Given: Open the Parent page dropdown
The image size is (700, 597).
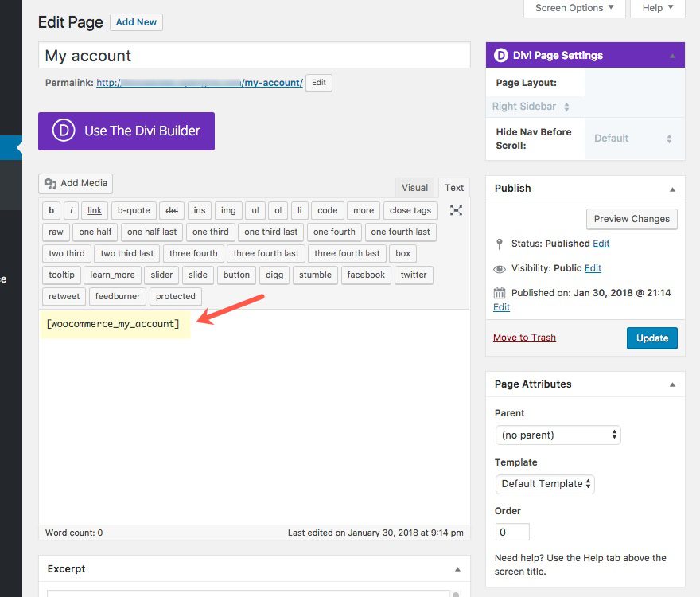Looking at the screenshot, I should pyautogui.click(x=558, y=435).
